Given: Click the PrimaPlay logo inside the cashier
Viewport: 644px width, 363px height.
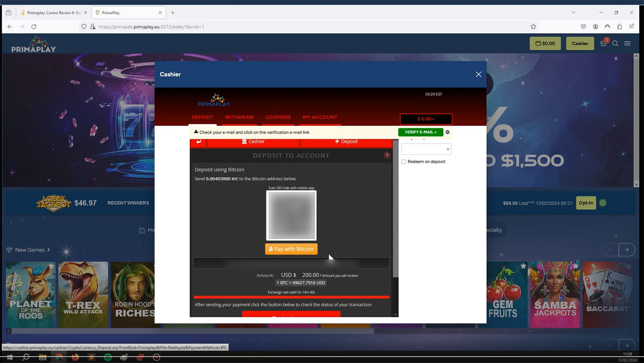Looking at the screenshot, I should 214,101.
